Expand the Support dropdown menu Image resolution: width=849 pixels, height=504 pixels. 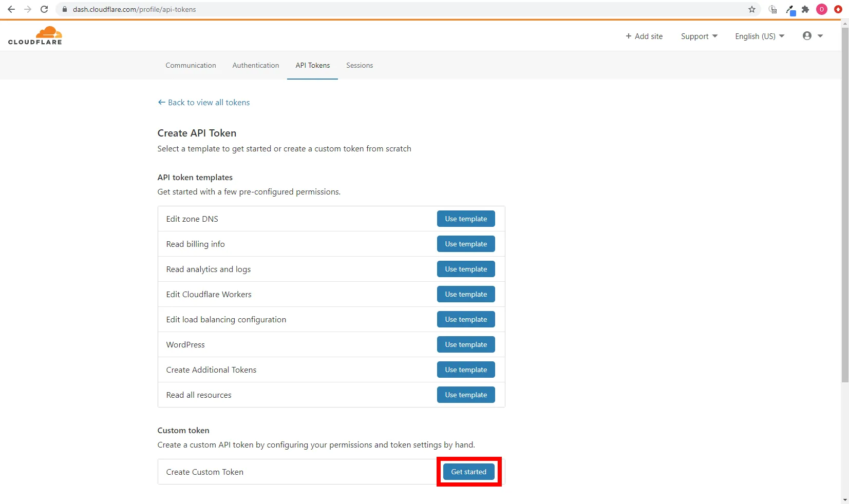699,36
